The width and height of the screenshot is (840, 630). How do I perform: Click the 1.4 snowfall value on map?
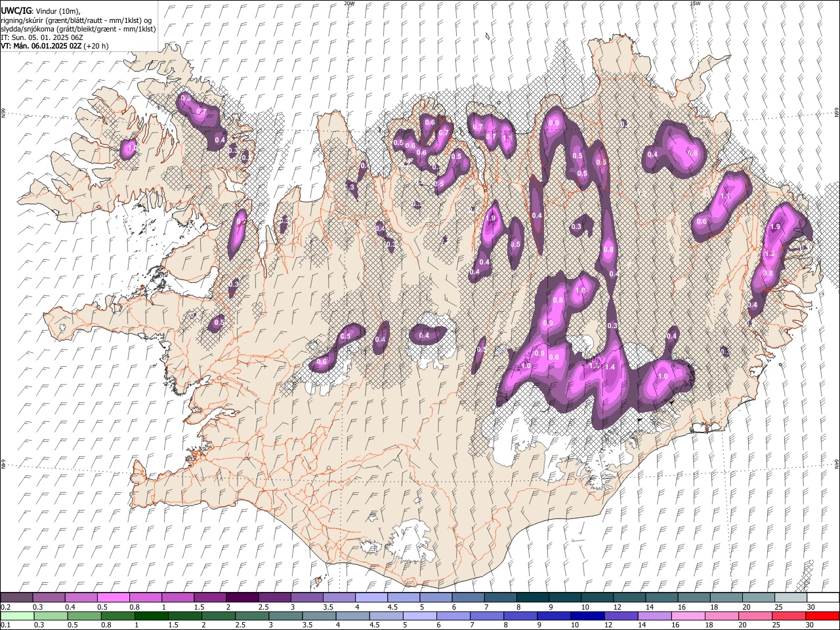(x=610, y=367)
